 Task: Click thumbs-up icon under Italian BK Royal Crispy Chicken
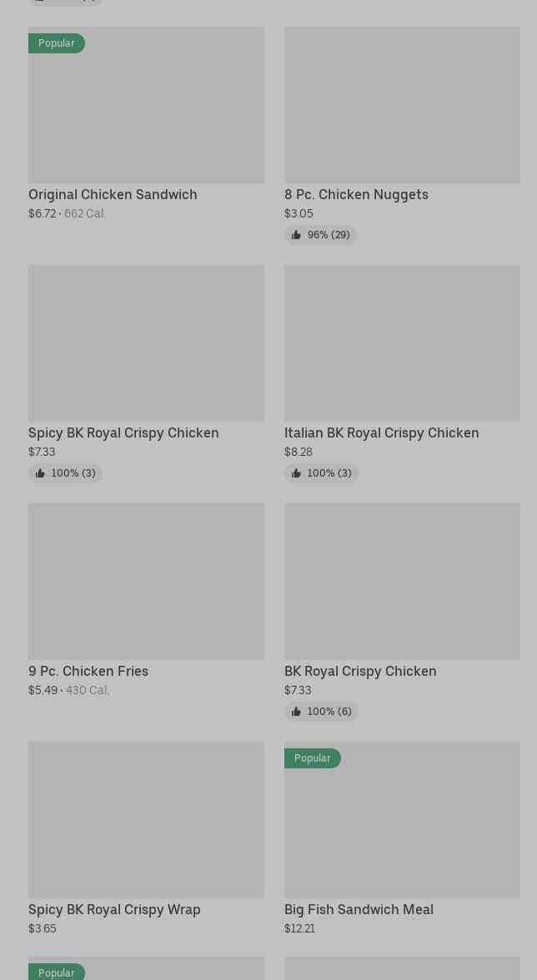(296, 473)
